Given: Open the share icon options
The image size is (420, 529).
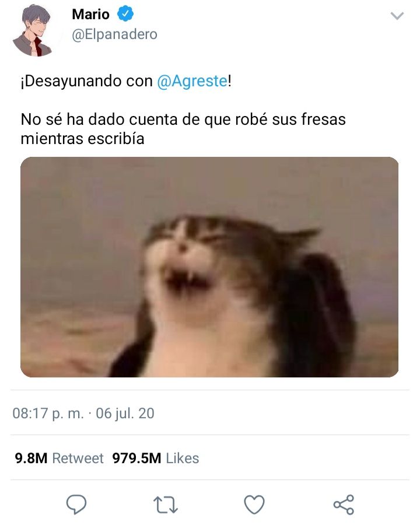Looking at the screenshot, I should (x=344, y=505).
